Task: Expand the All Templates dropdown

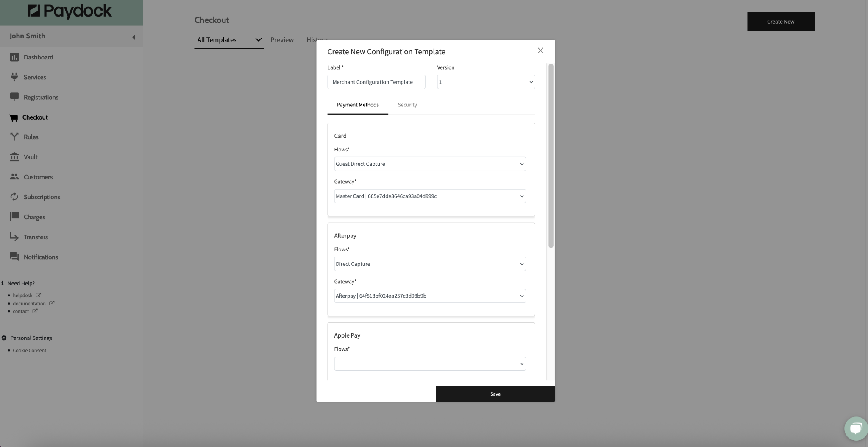Action: coord(229,40)
